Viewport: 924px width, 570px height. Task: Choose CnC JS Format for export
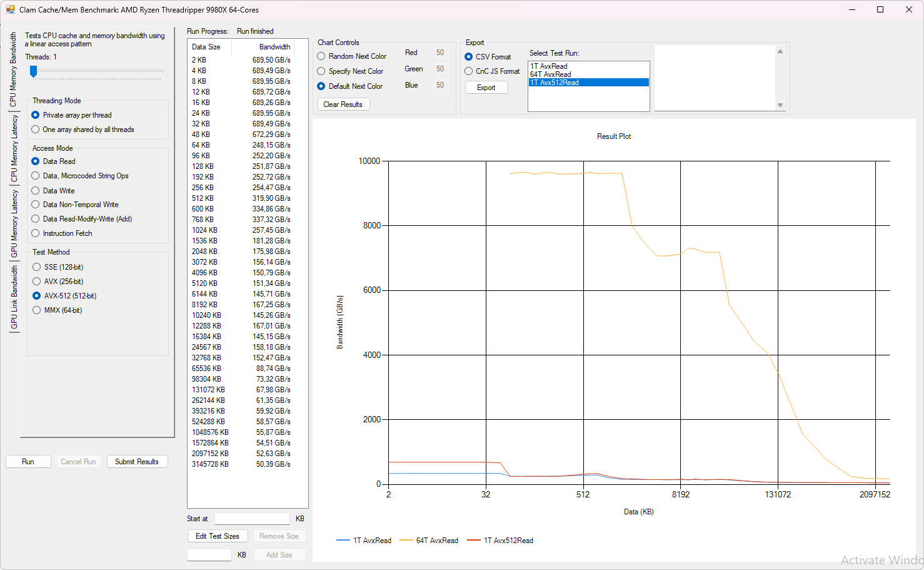(492, 71)
